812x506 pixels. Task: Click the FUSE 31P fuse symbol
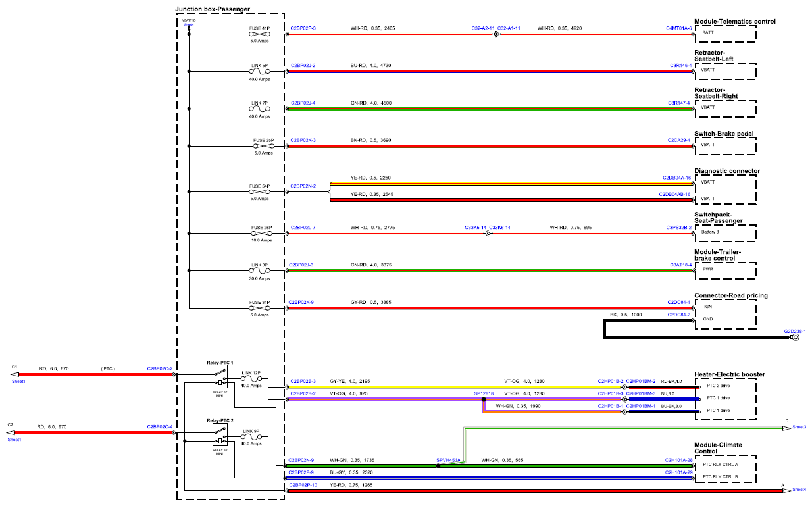pyautogui.click(x=259, y=308)
